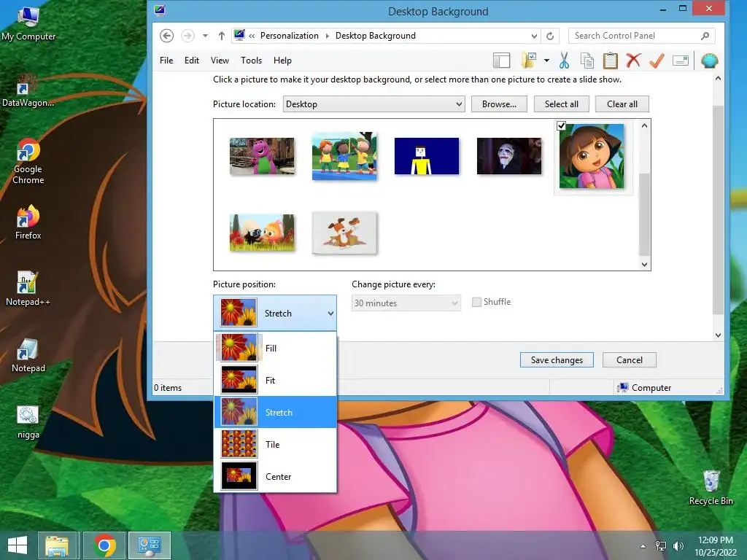
Task: Click the Copy toolbar icon
Action: pyautogui.click(x=587, y=61)
